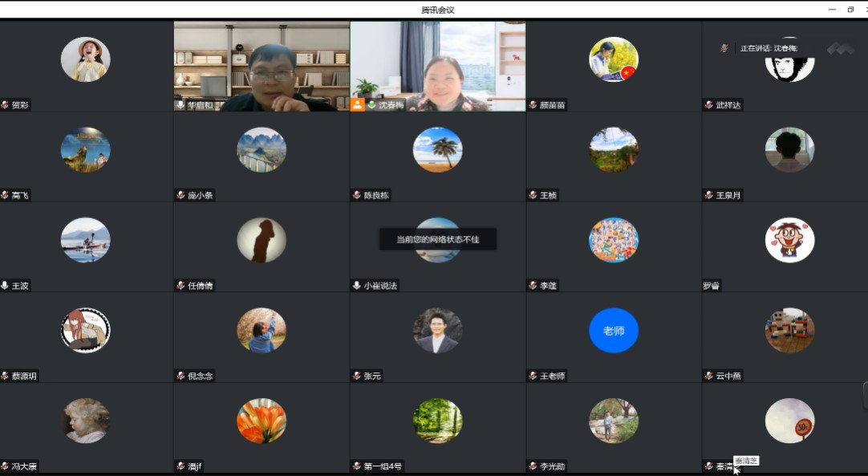
Task: Click the blue 老师 avatar
Action: (x=614, y=331)
